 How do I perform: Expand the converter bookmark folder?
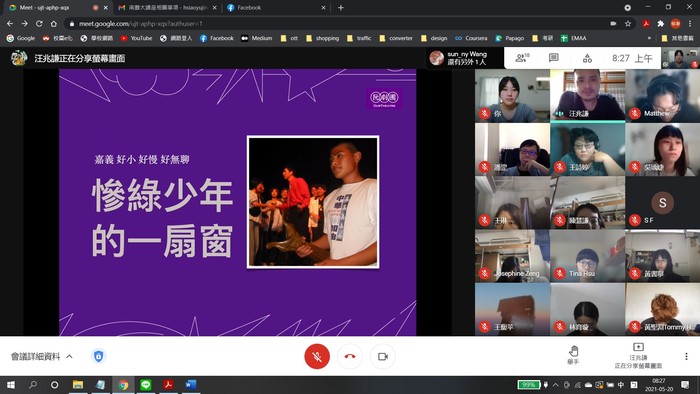click(x=396, y=38)
